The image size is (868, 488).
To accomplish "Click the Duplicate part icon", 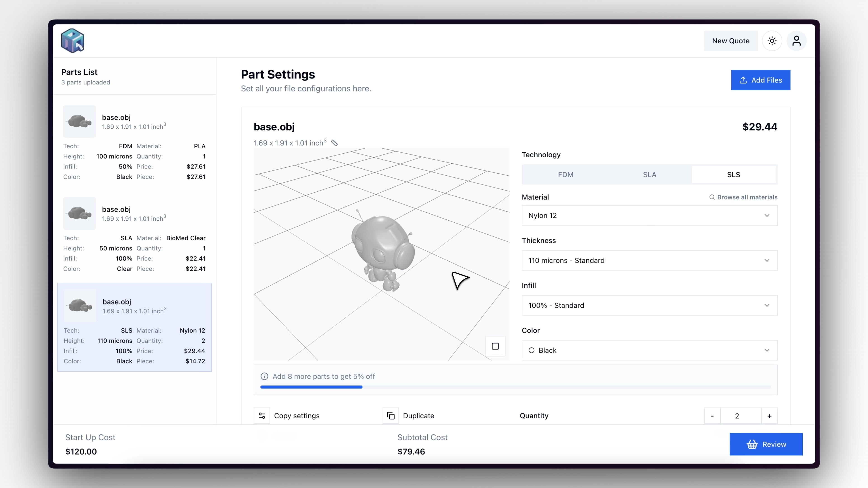I will coord(391,415).
